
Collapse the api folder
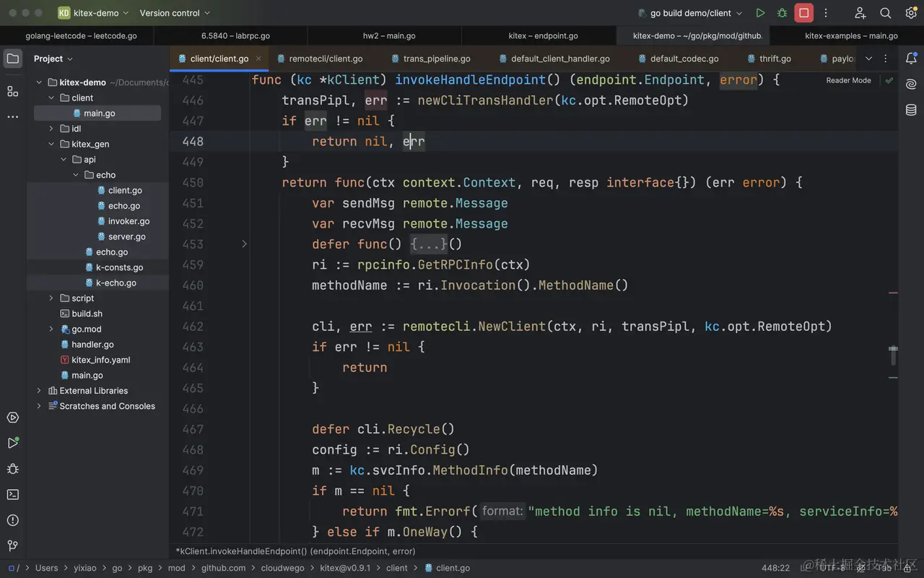click(x=64, y=160)
